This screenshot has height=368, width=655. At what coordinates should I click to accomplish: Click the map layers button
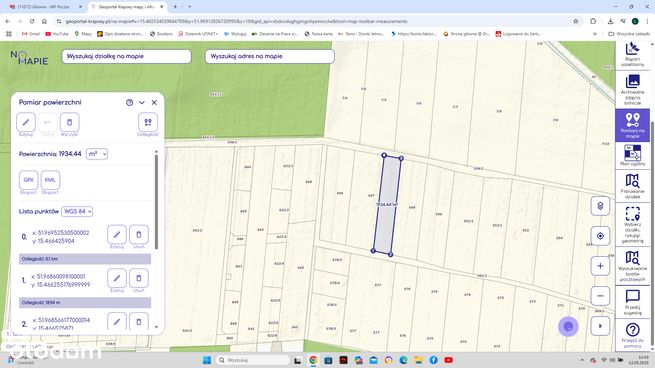[x=600, y=206]
